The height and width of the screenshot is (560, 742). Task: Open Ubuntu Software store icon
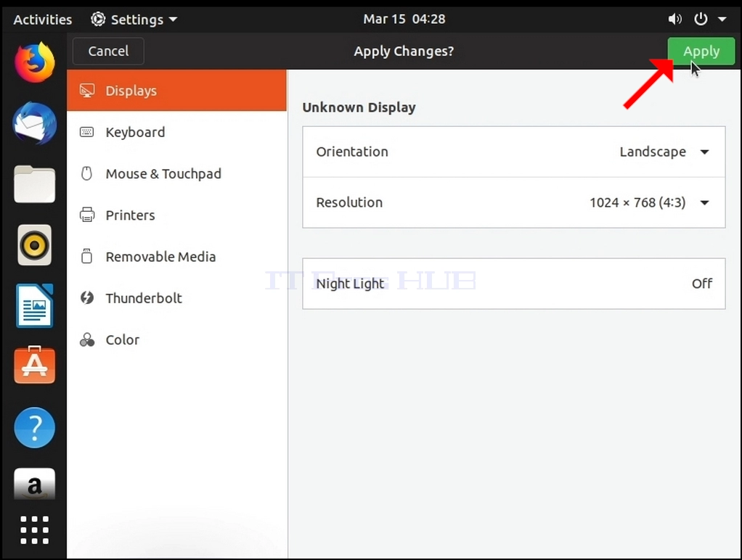(x=34, y=365)
